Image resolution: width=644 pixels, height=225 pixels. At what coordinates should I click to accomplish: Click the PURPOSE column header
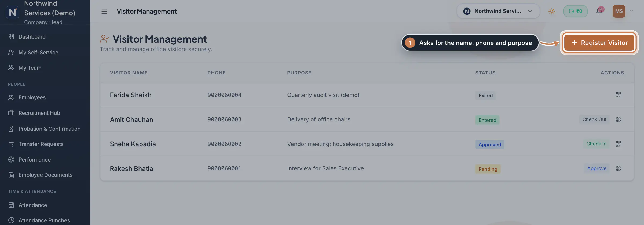[x=299, y=73]
